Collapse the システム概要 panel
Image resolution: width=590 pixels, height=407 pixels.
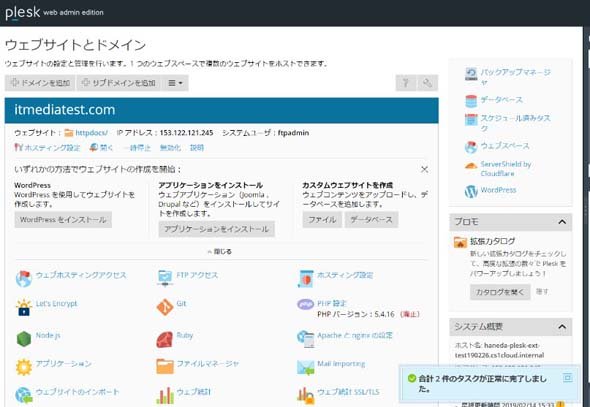[x=562, y=327]
